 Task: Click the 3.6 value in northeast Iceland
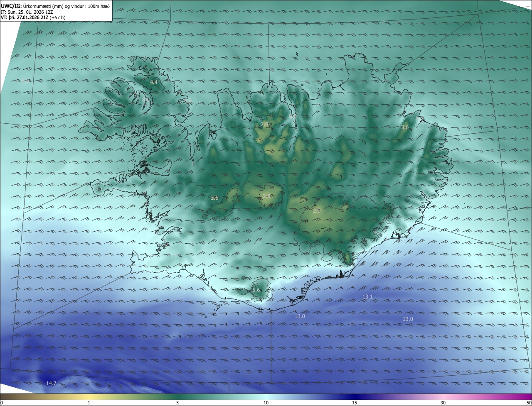tap(405, 127)
